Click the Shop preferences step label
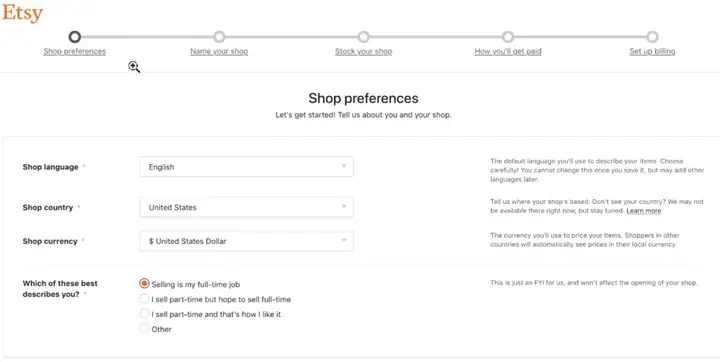 tap(74, 51)
